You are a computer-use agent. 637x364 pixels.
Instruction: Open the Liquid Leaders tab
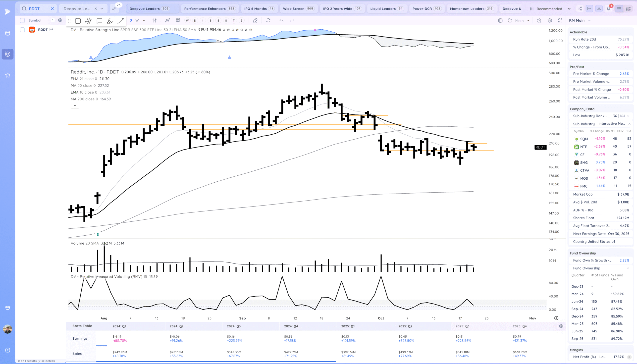click(x=383, y=9)
